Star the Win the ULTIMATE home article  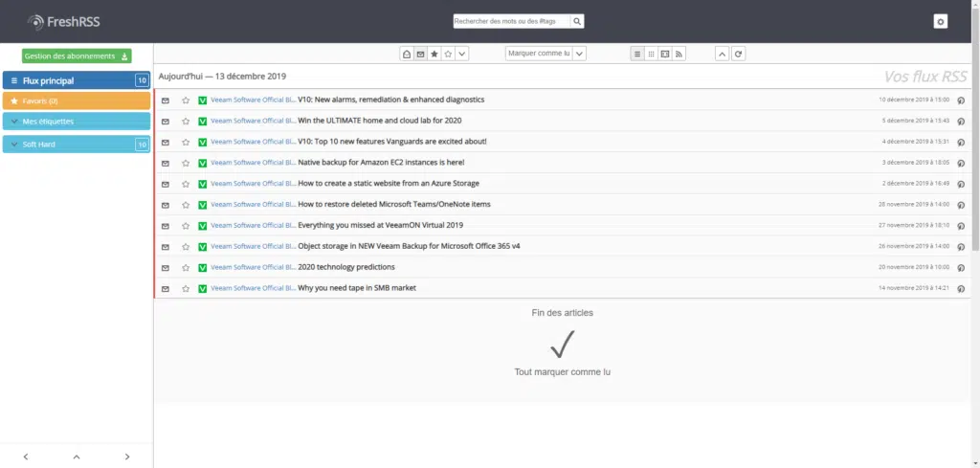point(186,122)
